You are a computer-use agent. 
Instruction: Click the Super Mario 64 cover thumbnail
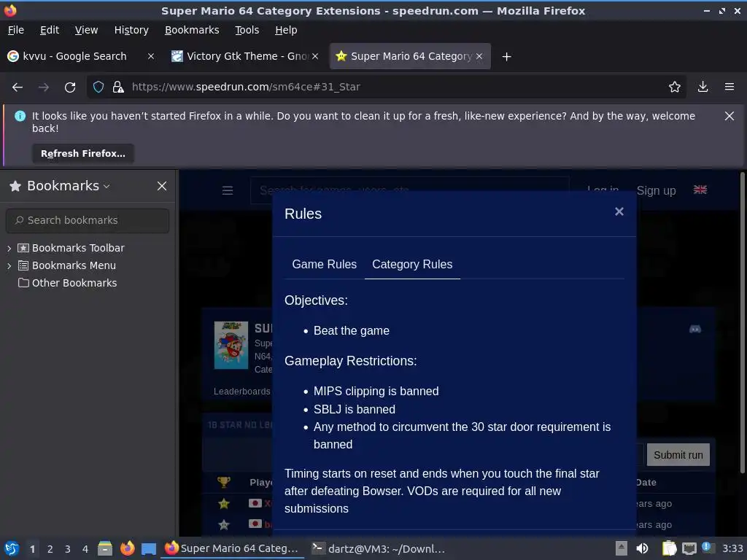click(231, 345)
